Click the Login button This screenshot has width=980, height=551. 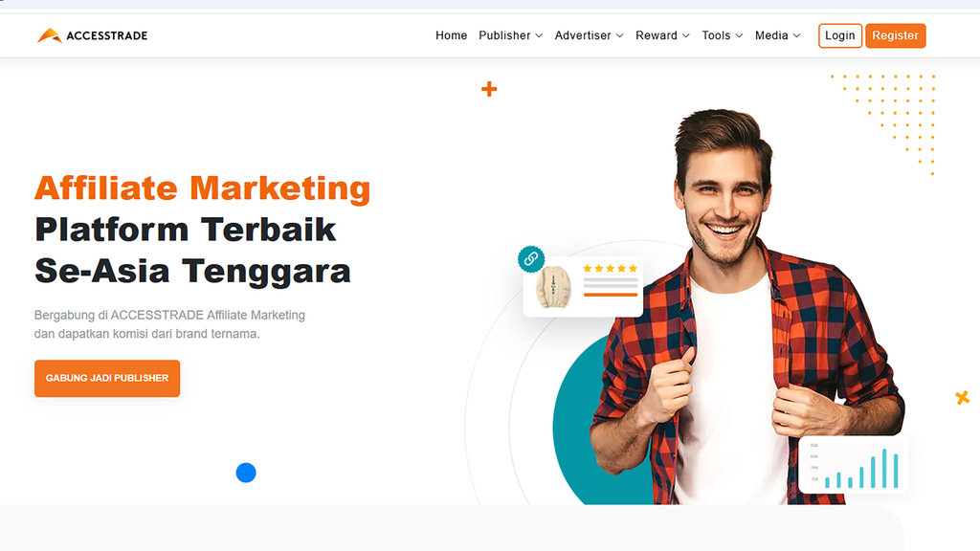click(x=840, y=35)
